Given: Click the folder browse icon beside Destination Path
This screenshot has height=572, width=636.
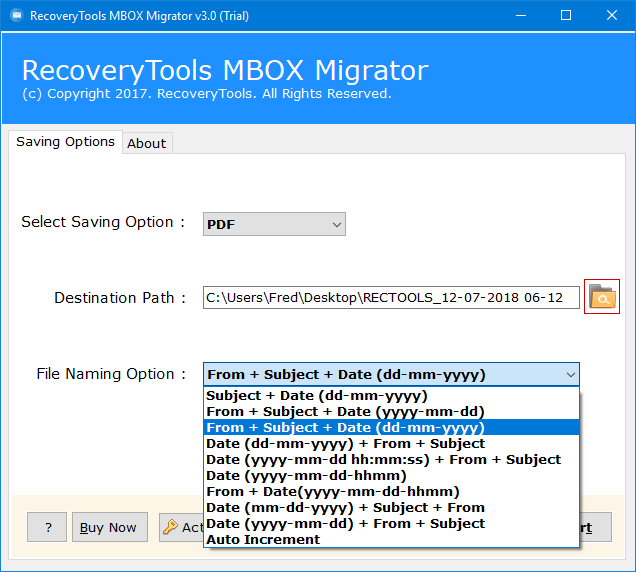Looking at the screenshot, I should (x=602, y=297).
